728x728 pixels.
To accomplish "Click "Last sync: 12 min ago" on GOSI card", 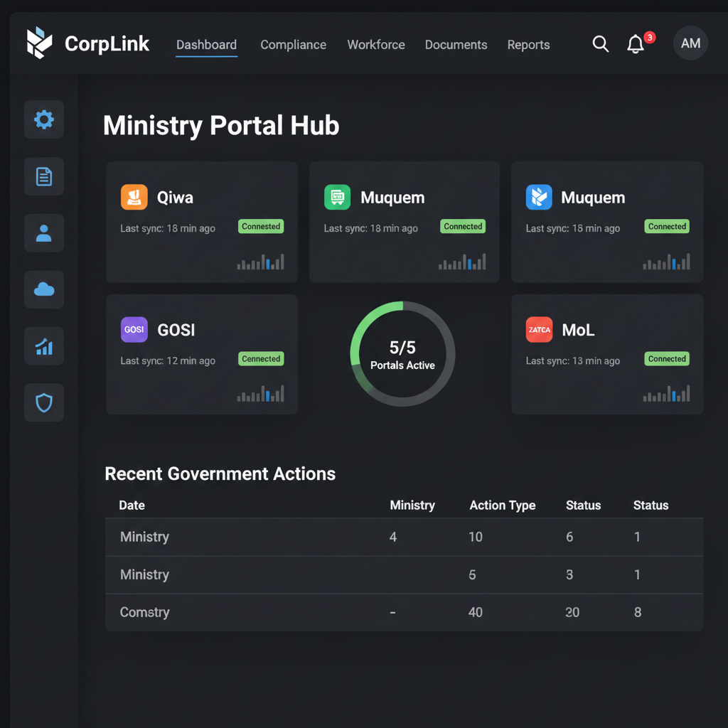I will click(168, 360).
